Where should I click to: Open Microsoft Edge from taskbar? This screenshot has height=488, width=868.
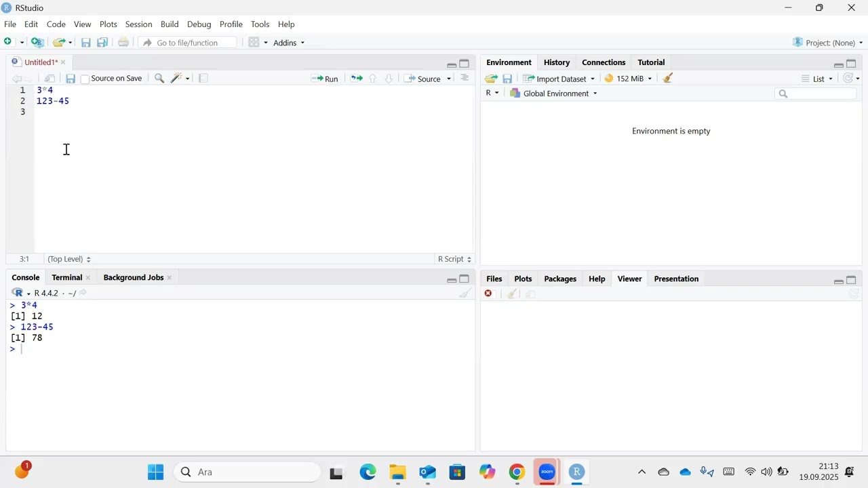[x=368, y=472]
